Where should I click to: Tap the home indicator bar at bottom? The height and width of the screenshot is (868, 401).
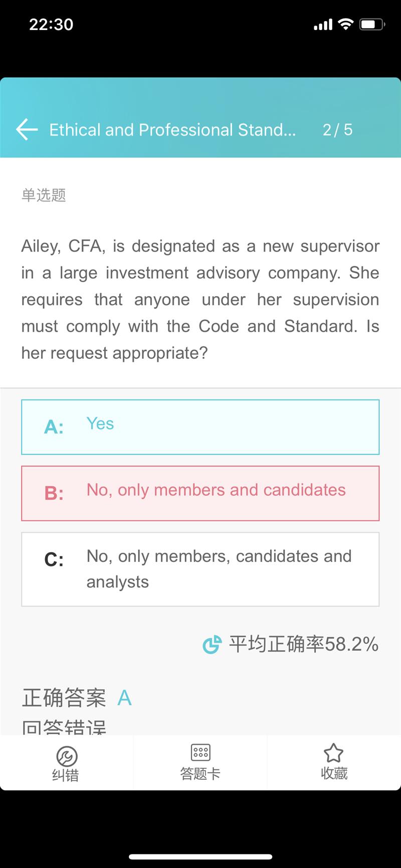[x=200, y=857]
